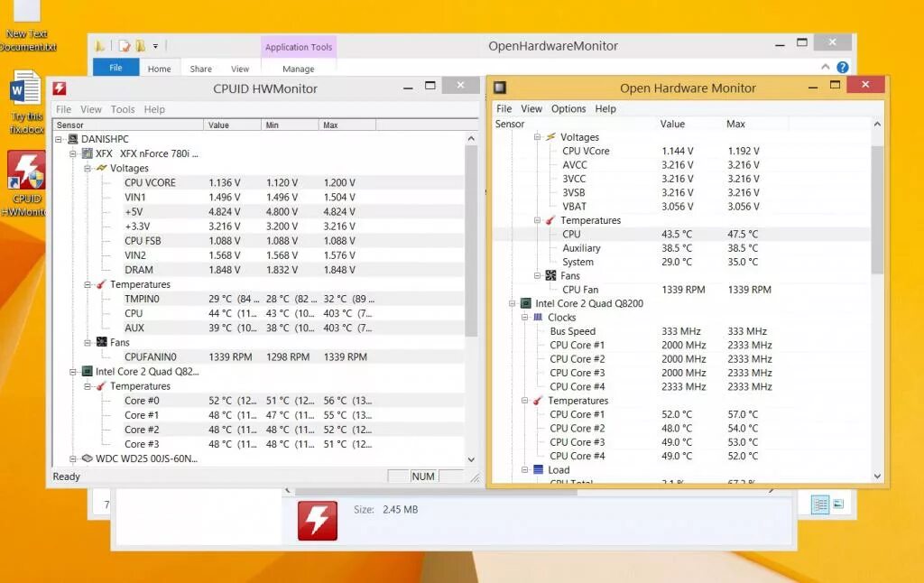
Task: Click the Application Tools tab
Action: coord(299,47)
